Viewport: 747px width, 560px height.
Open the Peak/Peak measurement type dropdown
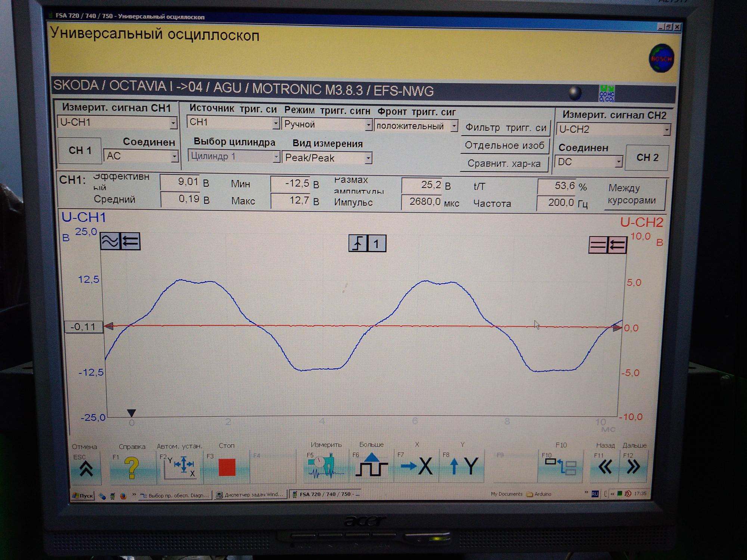pyautogui.click(x=327, y=158)
